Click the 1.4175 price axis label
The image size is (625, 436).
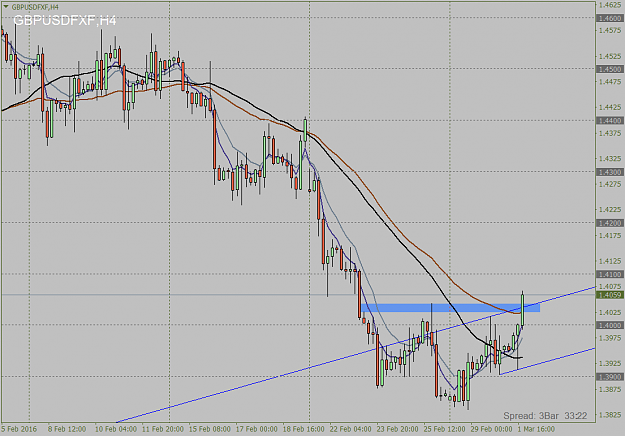(610, 236)
